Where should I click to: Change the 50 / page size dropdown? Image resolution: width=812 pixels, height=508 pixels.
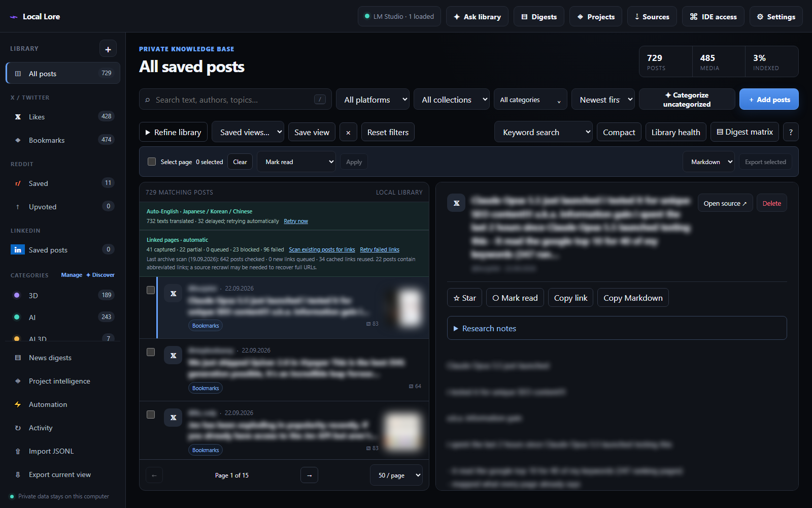click(x=396, y=475)
